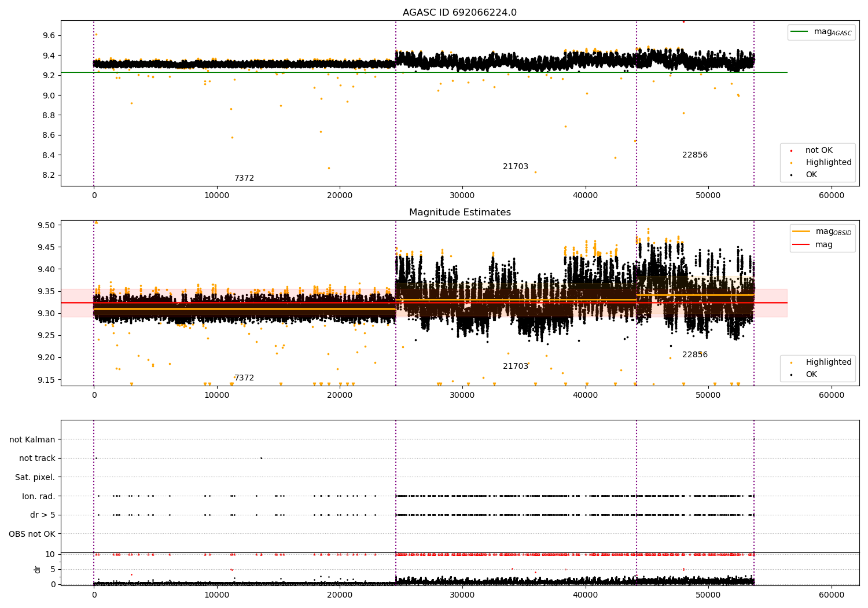Click x-axis tick "40000" under Magnitude Estimates plot
Viewport: 868px width, 608px height.
pos(585,395)
